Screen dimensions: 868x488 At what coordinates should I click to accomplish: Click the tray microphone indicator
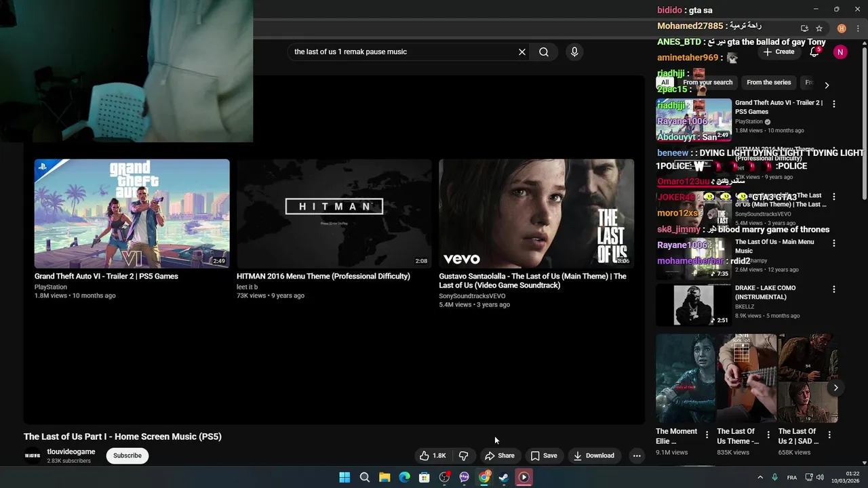point(775,477)
